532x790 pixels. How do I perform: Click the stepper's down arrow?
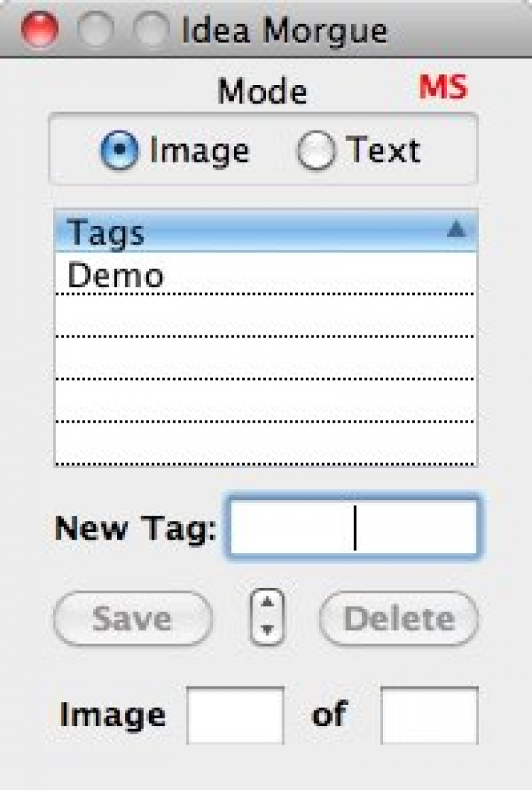[x=267, y=630]
